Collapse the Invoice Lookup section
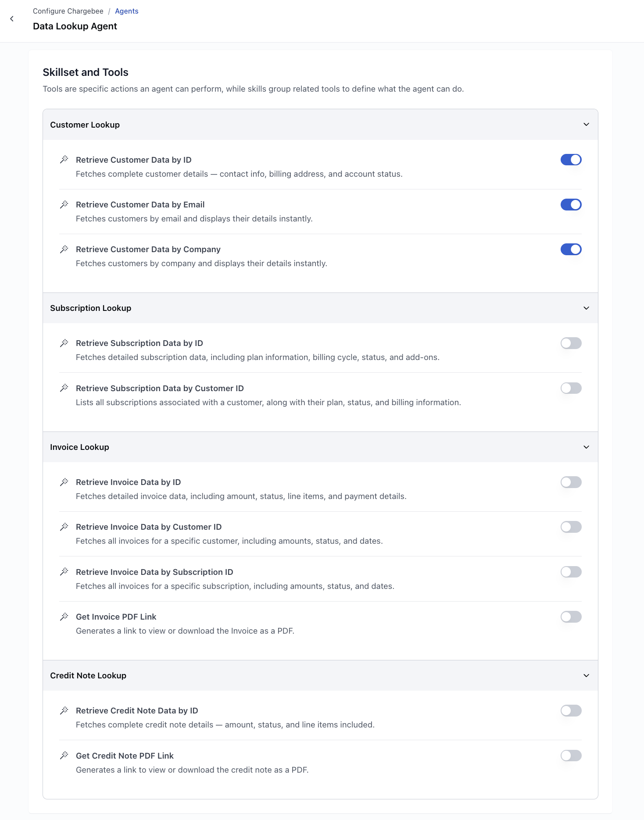 pos(585,447)
